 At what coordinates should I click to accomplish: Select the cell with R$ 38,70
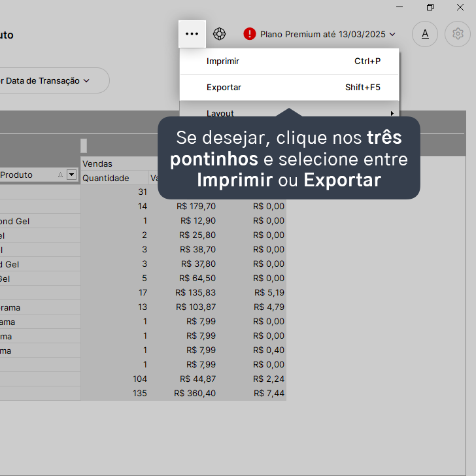coord(197,250)
